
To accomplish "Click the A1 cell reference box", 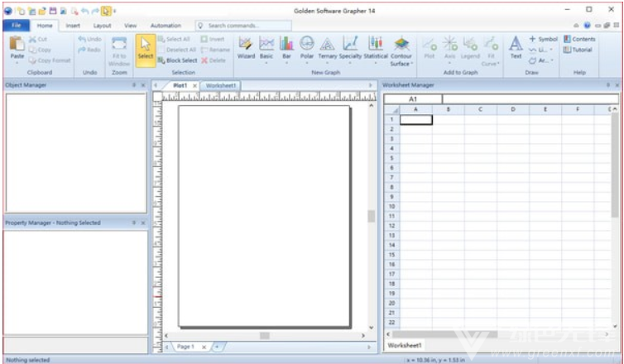I will [413, 99].
